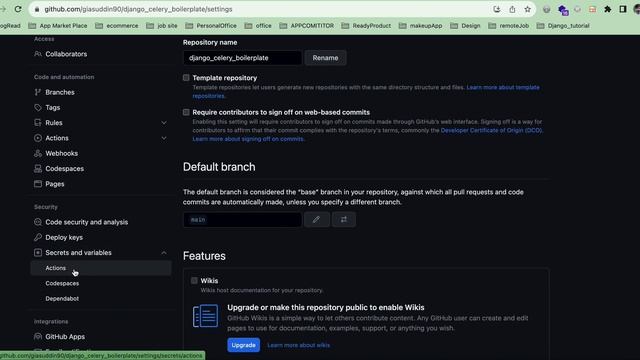Screen dimensions: 640x360
Task: Collapse Secrets and variables chevron
Action: (x=164, y=253)
